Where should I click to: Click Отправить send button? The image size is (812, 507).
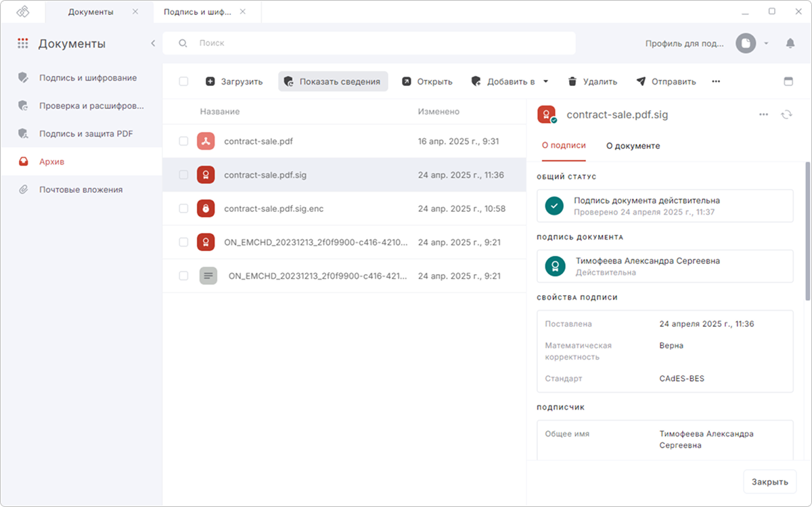pos(667,81)
